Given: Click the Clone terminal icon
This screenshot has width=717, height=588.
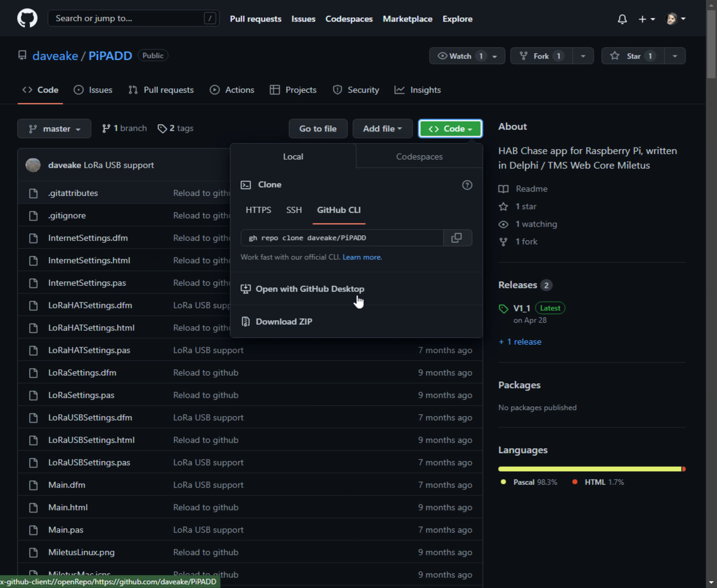Looking at the screenshot, I should coord(246,185).
